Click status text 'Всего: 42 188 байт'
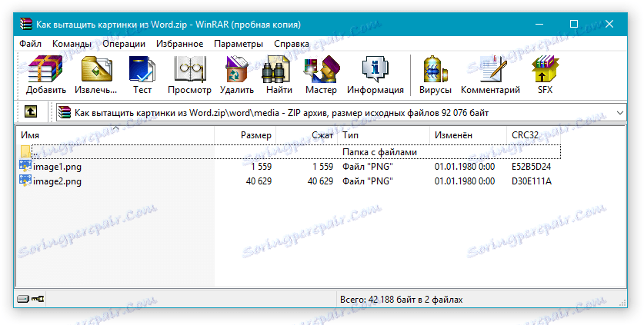 click(380, 300)
